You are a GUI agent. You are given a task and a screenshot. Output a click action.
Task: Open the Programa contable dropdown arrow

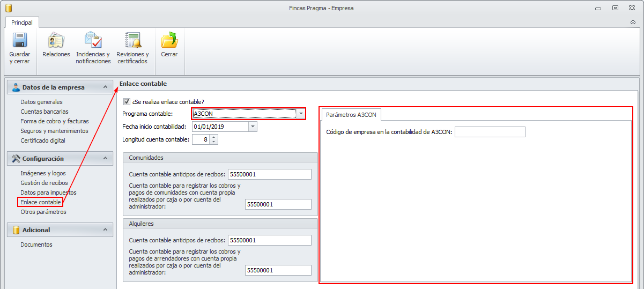[x=301, y=114]
